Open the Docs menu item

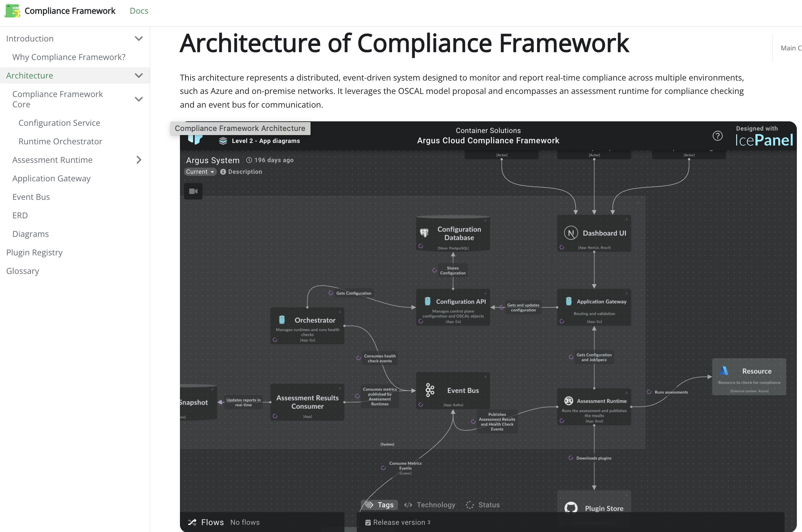coord(139,11)
